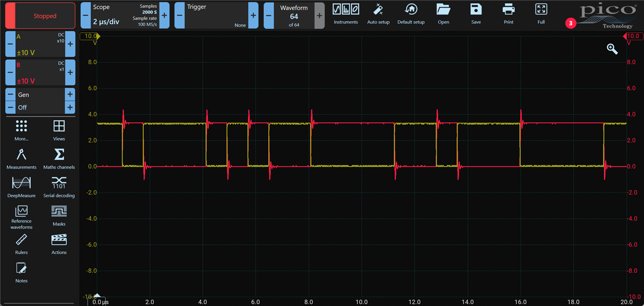644x306 pixels.
Task: Open Maths channels
Action: [x=59, y=159]
